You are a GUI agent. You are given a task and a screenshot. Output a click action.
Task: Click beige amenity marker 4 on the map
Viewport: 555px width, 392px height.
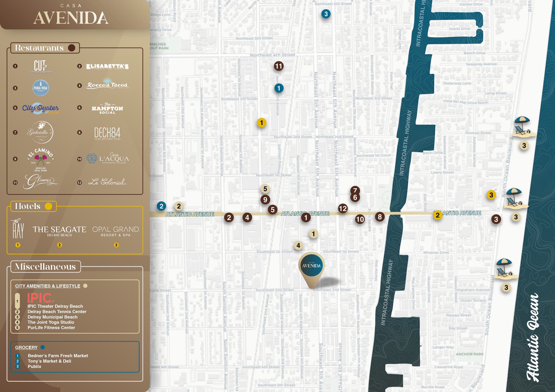[x=298, y=245]
